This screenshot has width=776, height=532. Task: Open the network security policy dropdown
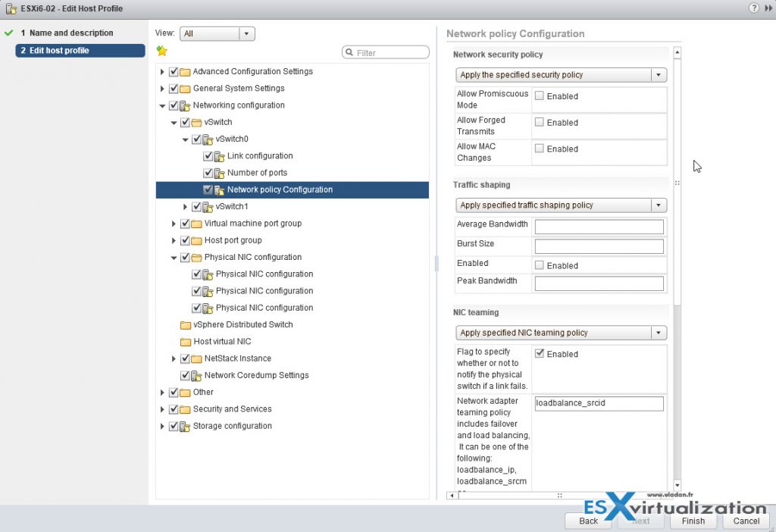(x=561, y=75)
